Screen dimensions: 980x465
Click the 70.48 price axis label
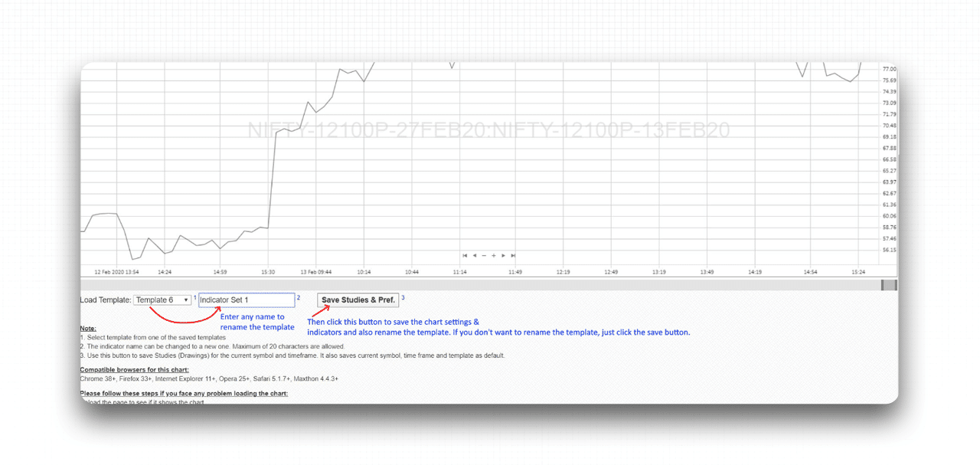tap(889, 126)
